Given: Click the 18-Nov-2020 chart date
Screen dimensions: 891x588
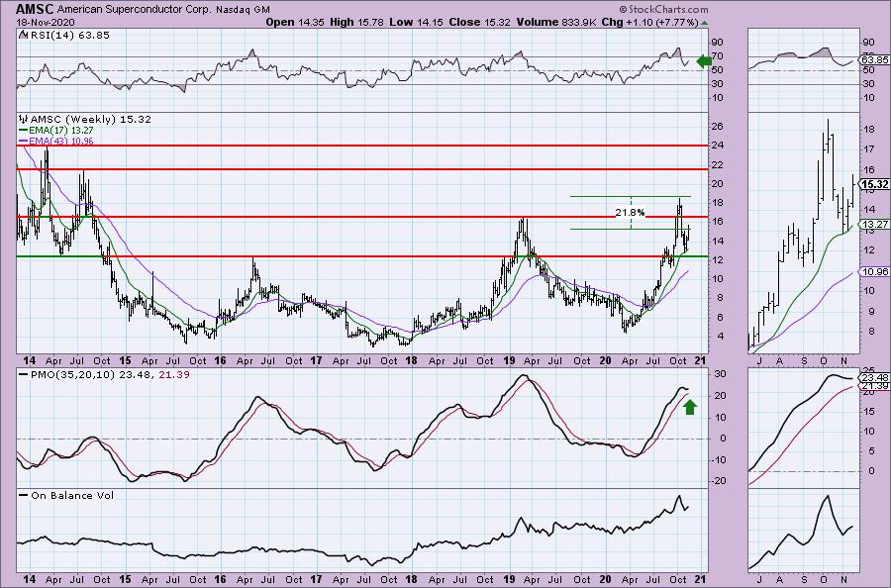Looking at the screenshot, I should point(41,22).
